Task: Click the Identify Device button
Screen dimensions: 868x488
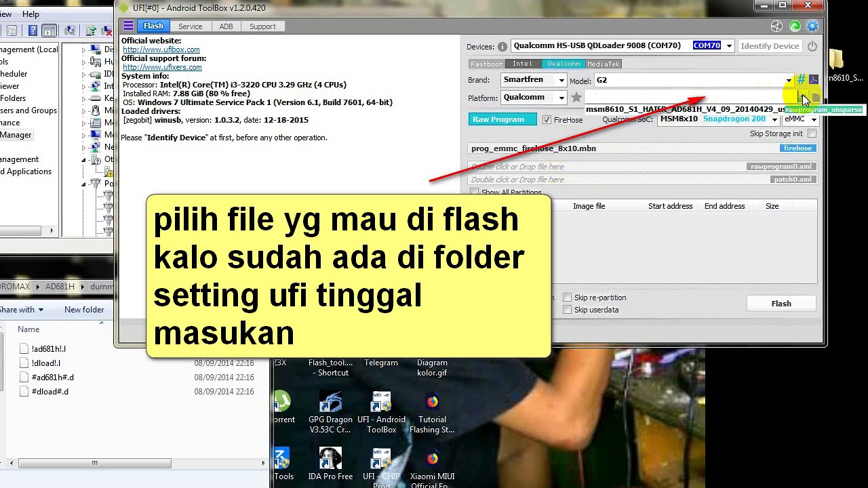Action: click(x=770, y=46)
